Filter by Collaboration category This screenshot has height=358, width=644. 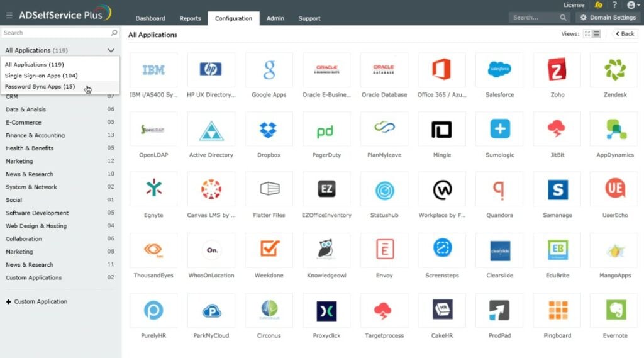tap(60, 239)
